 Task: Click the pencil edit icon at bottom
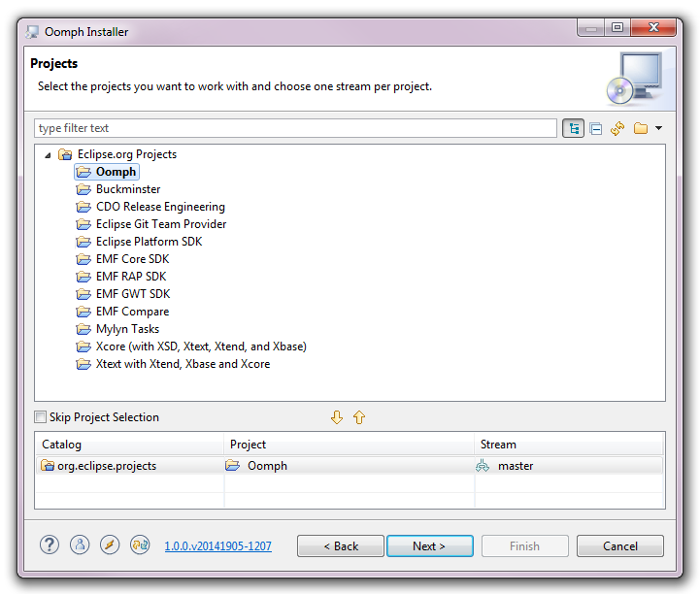click(x=110, y=544)
